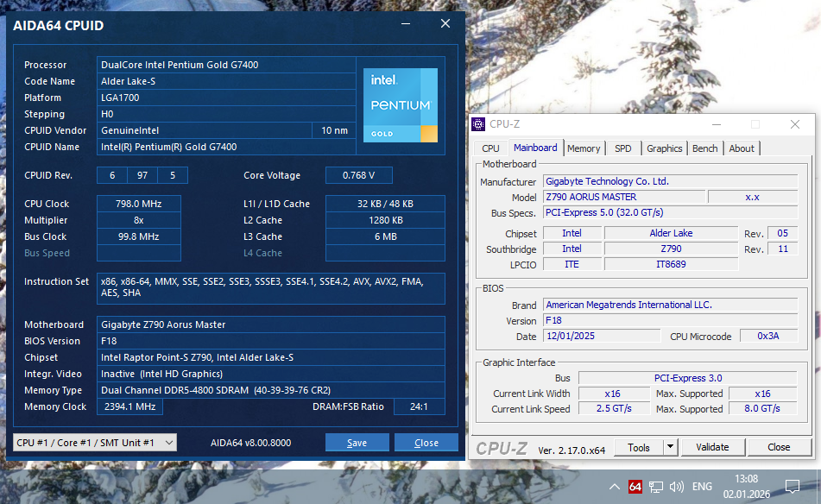Click the Memory Clock value 2394.1 MHz
The width and height of the screenshot is (821, 504).
tap(129, 406)
